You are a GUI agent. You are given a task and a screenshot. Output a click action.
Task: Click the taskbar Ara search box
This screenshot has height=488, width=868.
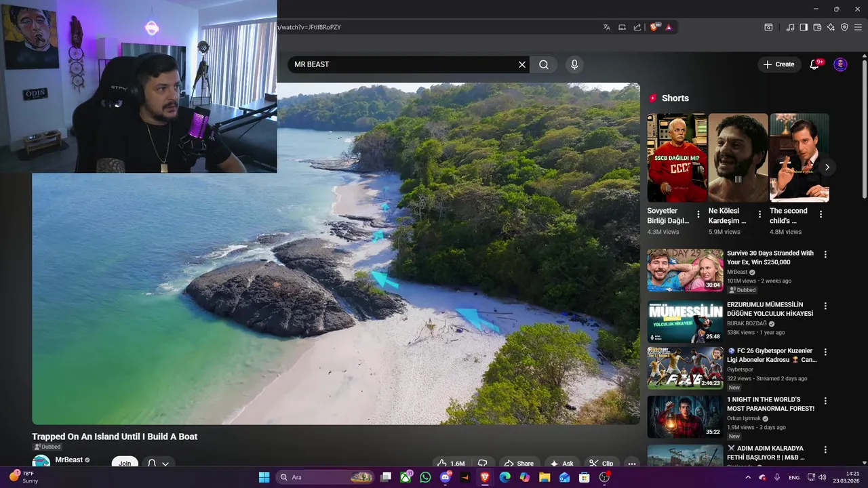325,477
